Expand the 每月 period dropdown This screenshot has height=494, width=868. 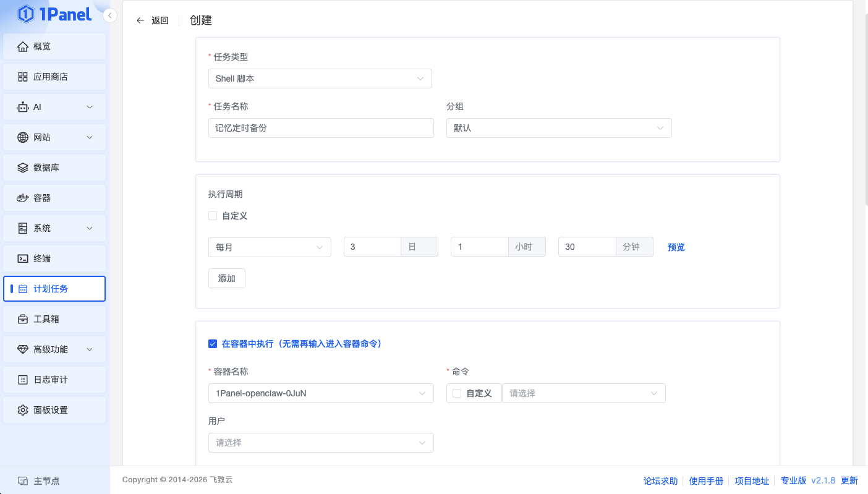coord(270,247)
